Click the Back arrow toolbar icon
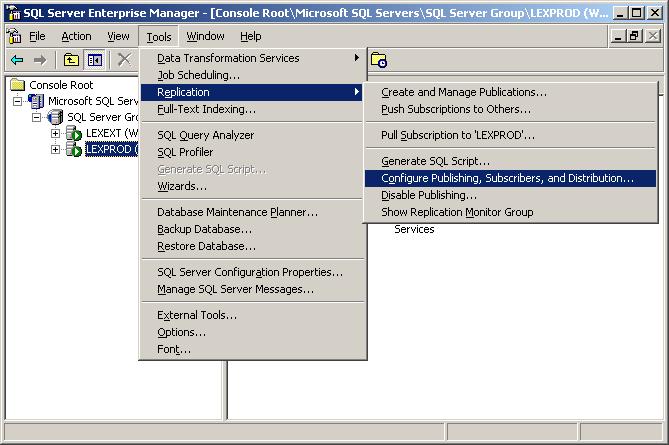This screenshot has height=445, width=669. [x=17, y=60]
